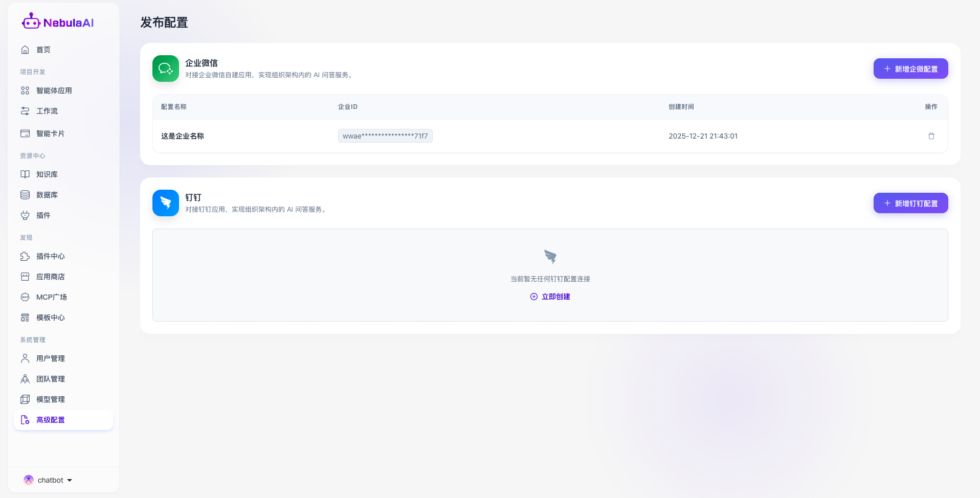Viewport: 980px width, 498px height.
Task: Open 数据库 database section
Action: (47, 195)
